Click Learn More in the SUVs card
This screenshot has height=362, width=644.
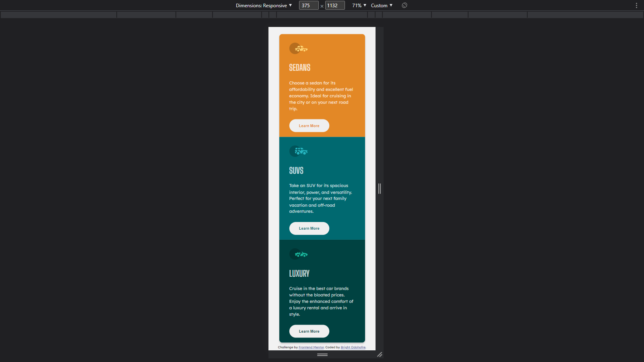point(309,228)
